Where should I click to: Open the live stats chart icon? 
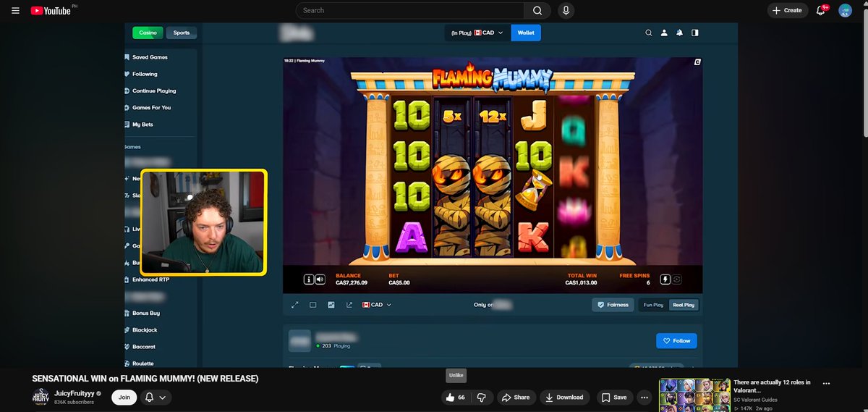[x=331, y=305]
